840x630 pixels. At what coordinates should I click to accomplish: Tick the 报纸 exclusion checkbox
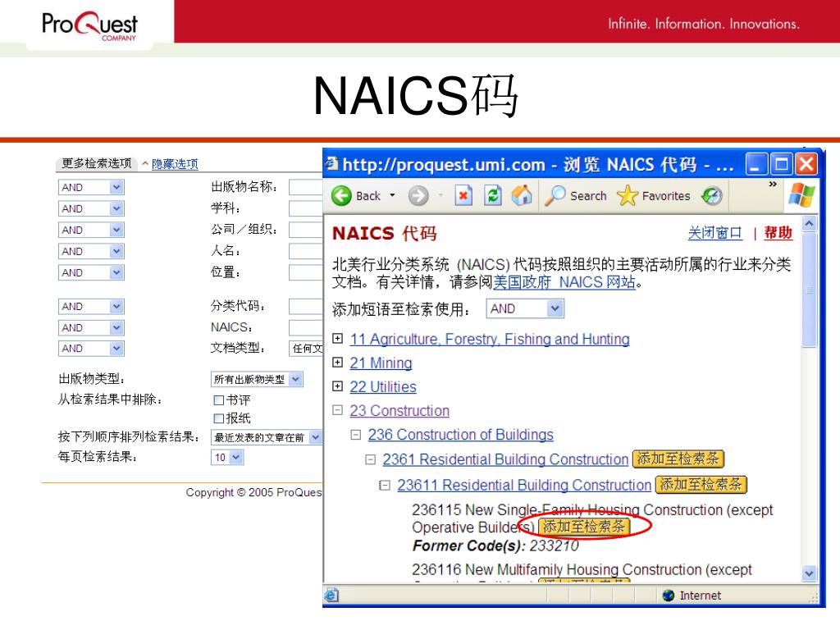pos(218,418)
